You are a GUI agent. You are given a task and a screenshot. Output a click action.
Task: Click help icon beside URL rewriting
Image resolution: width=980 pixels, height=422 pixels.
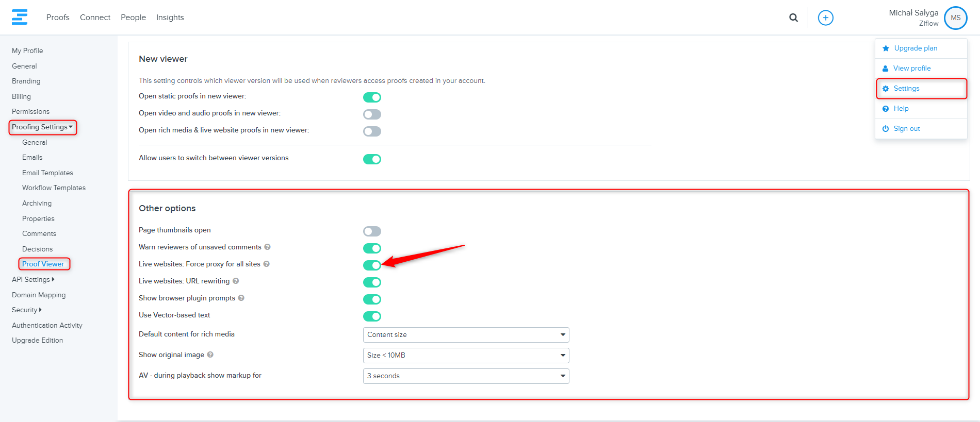point(236,281)
